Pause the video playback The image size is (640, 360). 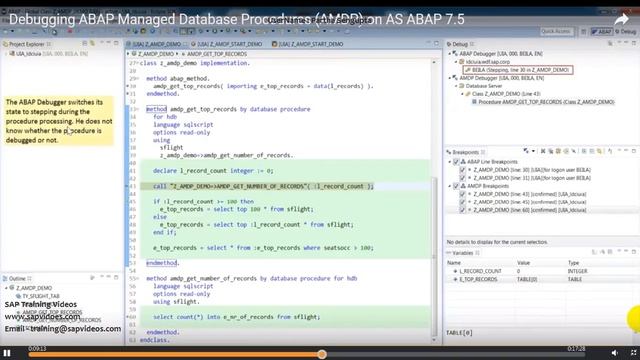pos(7,353)
